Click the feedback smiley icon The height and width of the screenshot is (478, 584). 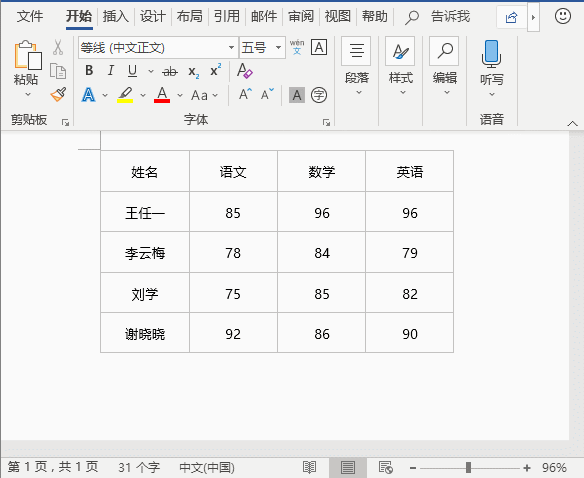pyautogui.click(x=563, y=16)
